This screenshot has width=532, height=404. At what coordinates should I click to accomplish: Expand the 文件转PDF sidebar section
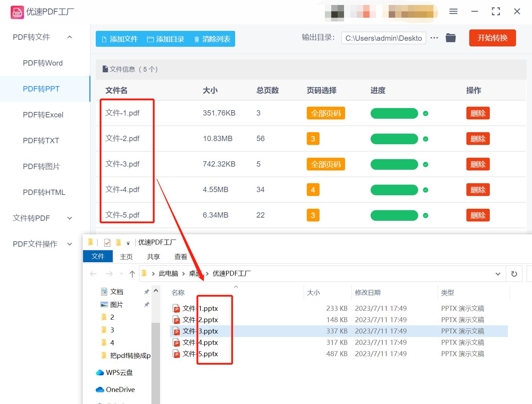point(70,218)
